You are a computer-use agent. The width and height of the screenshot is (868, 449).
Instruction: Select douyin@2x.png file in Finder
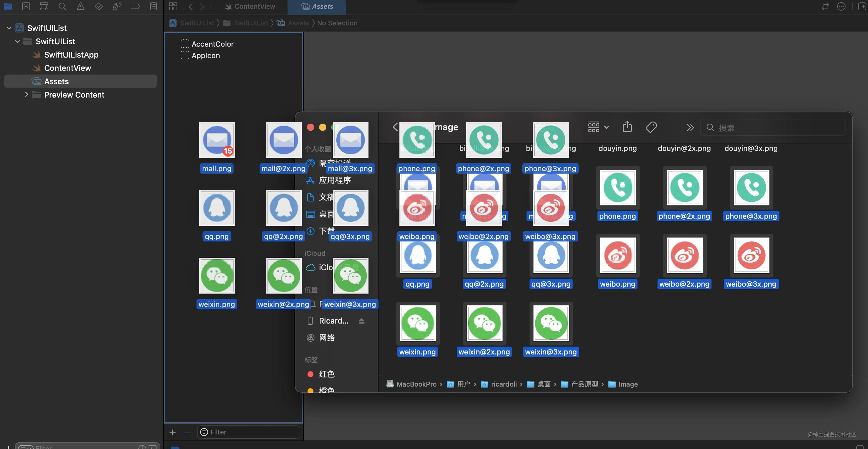684,148
